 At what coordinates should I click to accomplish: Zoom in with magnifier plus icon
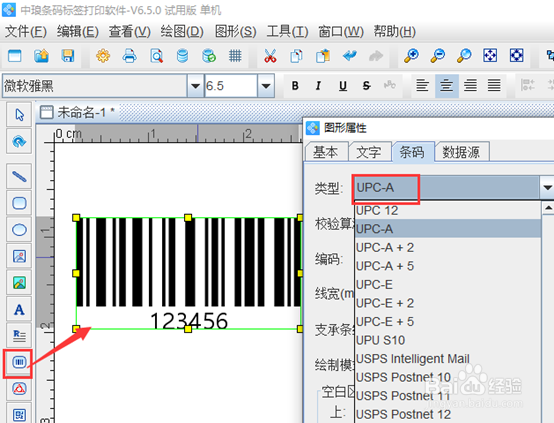click(411, 56)
